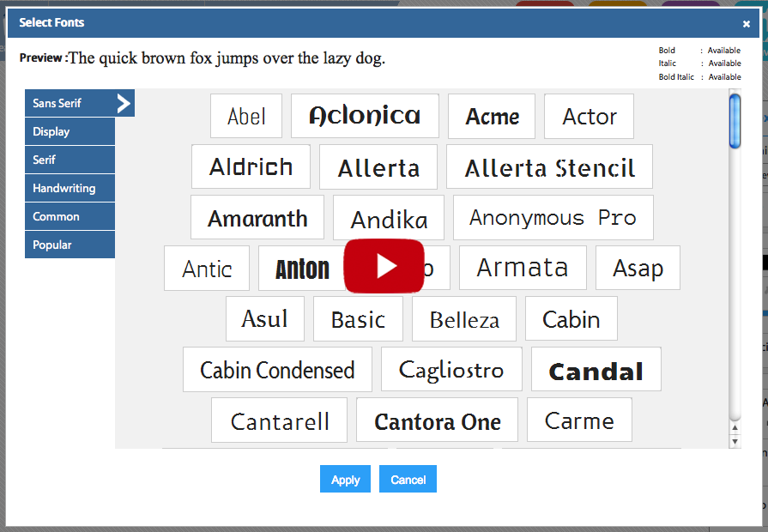Pick the Cabin font
The width and height of the screenshot is (768, 532).
tap(571, 319)
